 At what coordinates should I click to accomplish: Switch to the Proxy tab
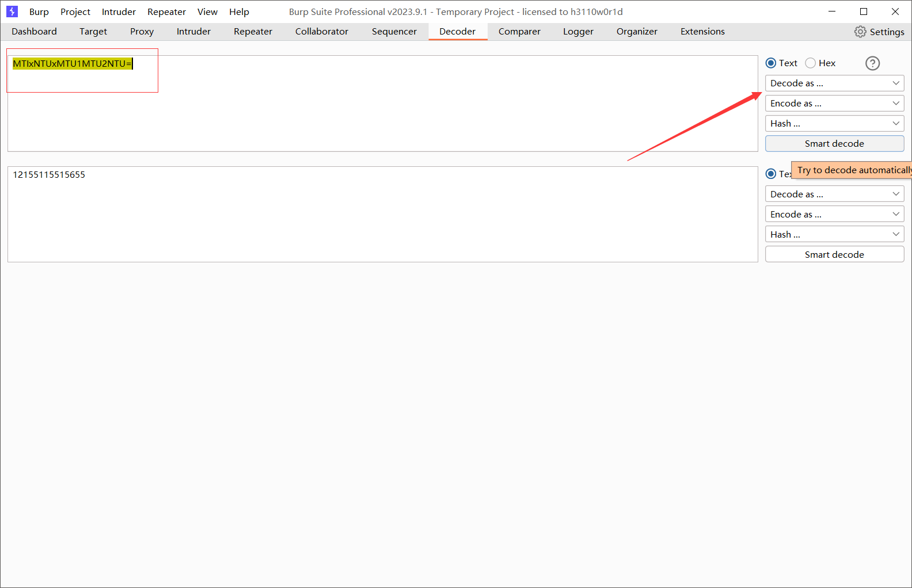point(142,32)
